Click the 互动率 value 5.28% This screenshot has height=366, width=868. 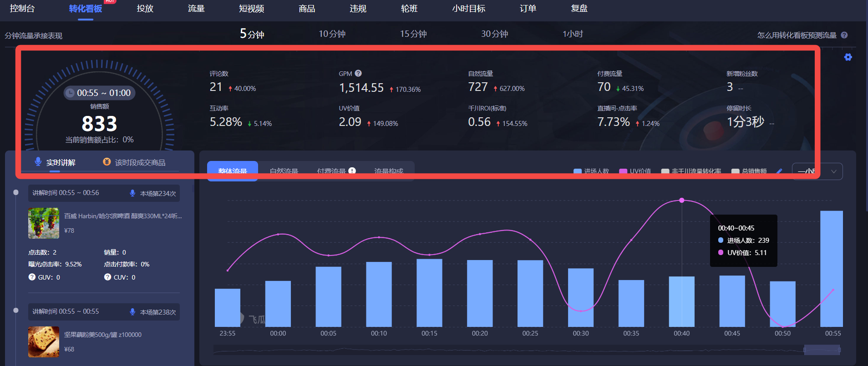tap(226, 122)
